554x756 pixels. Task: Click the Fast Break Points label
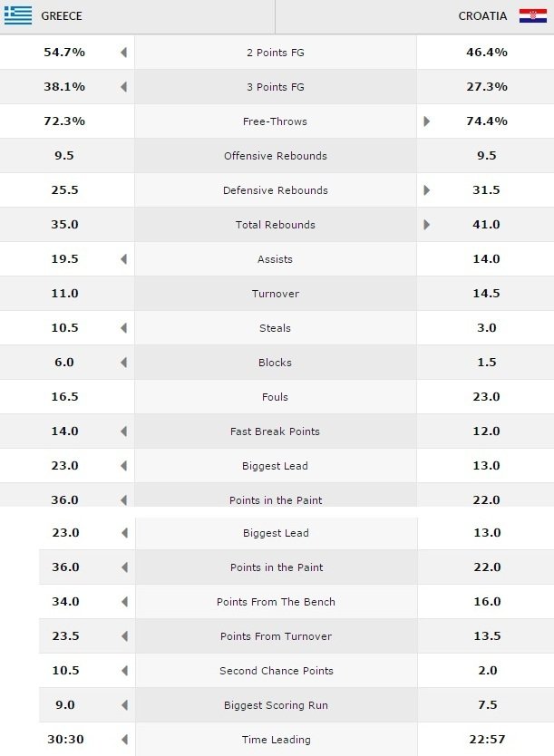(275, 431)
